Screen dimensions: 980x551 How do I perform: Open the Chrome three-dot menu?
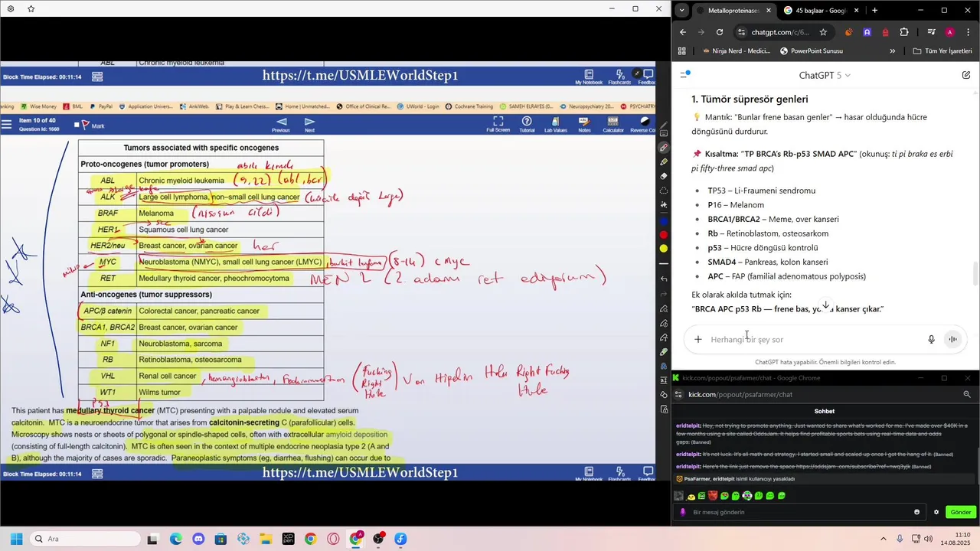tap(968, 32)
